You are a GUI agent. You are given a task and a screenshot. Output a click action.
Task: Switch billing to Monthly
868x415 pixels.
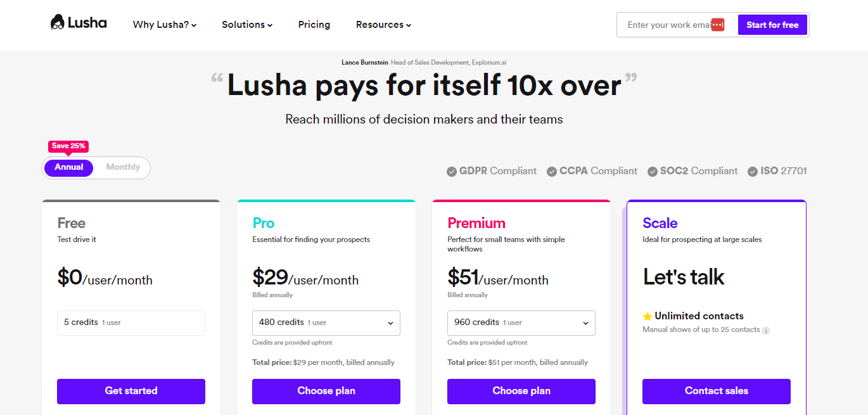[x=122, y=167]
